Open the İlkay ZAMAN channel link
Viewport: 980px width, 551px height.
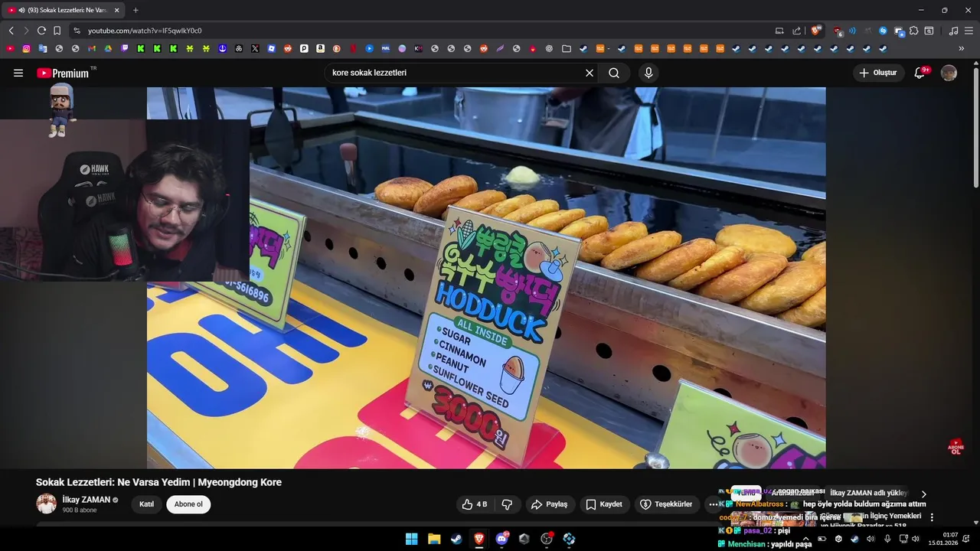pyautogui.click(x=87, y=500)
